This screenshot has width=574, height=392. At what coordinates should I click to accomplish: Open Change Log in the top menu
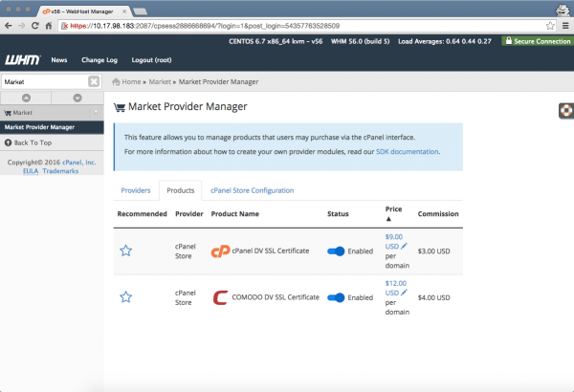click(x=99, y=59)
